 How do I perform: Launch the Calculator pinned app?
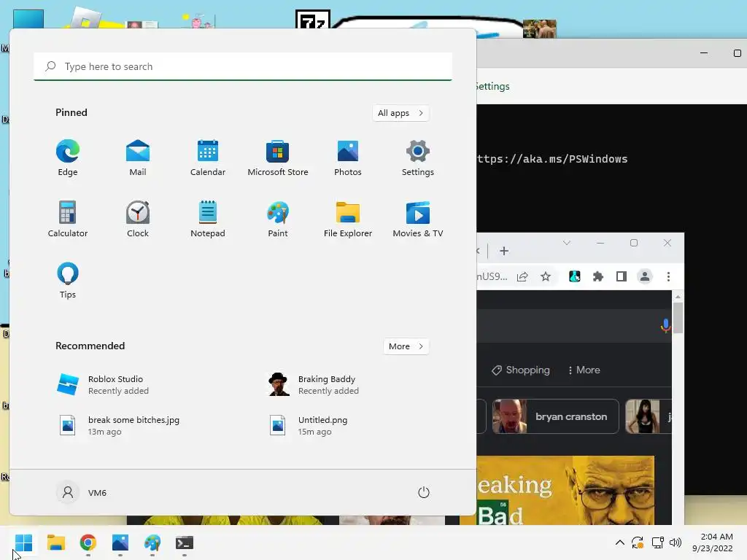click(68, 219)
